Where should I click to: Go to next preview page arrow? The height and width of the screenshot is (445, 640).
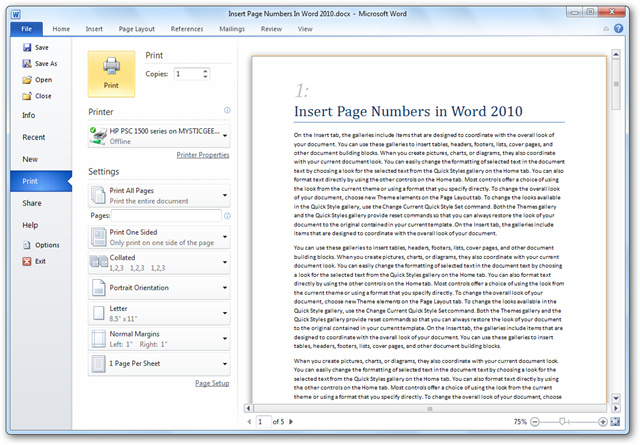tap(291, 422)
